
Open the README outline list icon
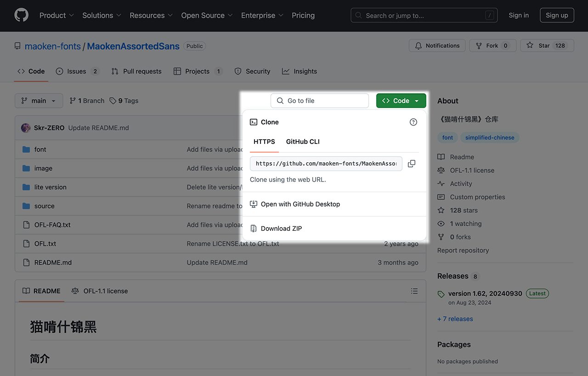(414, 291)
